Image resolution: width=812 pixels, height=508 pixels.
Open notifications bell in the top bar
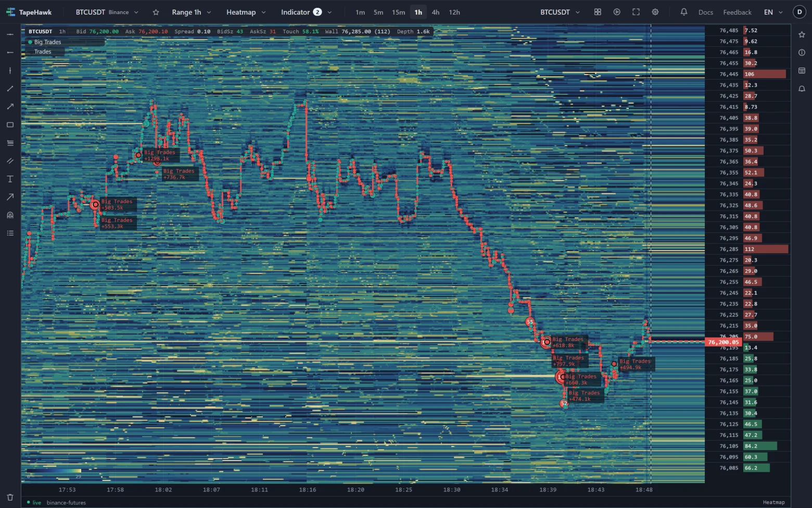(x=684, y=12)
